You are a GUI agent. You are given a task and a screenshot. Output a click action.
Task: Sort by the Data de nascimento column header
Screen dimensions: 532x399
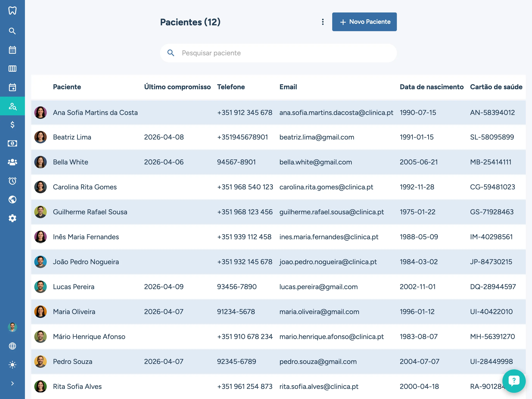pyautogui.click(x=432, y=87)
